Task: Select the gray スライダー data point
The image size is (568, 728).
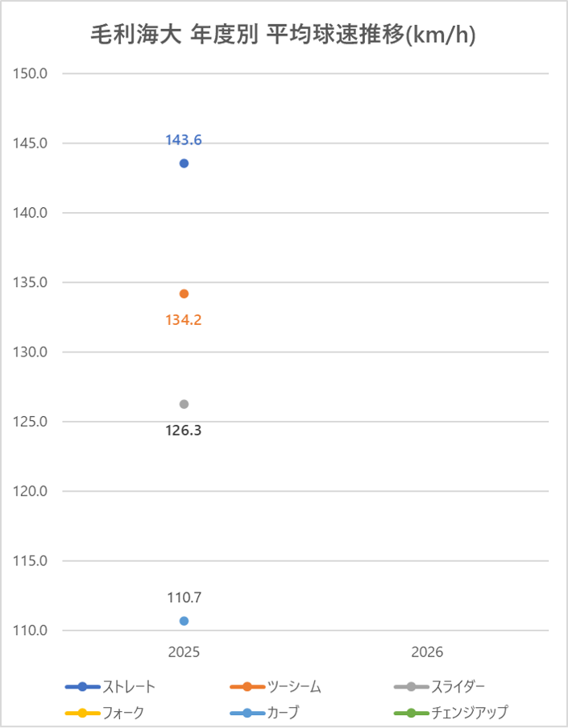Action: click(x=184, y=404)
